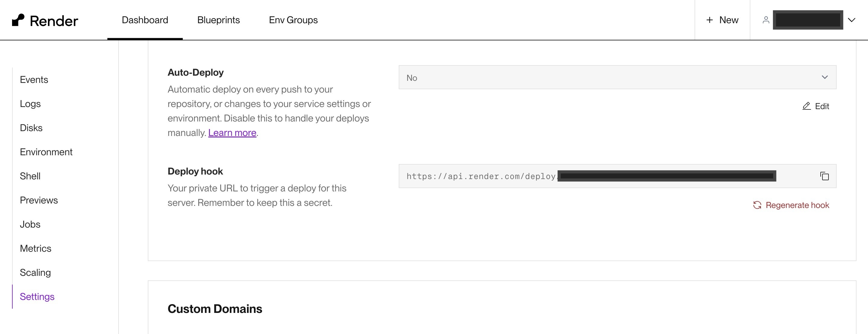
Task: Click the Render logo icon
Action: [x=18, y=20]
